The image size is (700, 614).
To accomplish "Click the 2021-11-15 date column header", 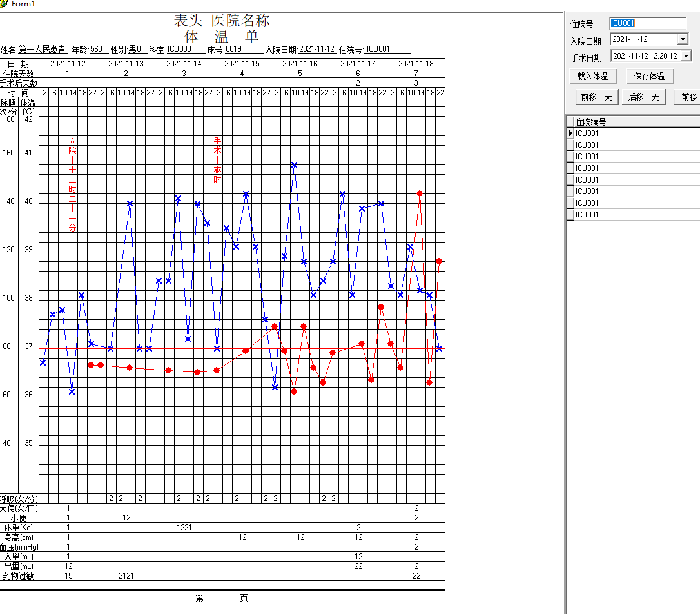I will pyautogui.click(x=242, y=64).
